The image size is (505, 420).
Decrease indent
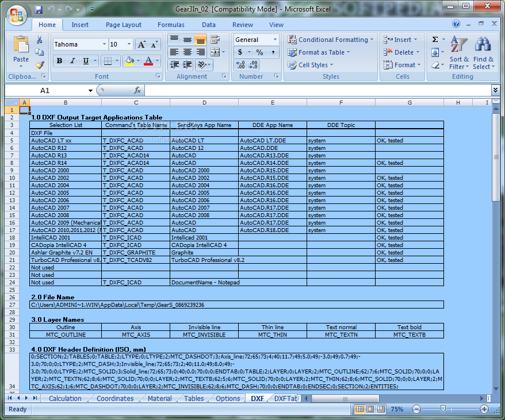click(x=174, y=65)
